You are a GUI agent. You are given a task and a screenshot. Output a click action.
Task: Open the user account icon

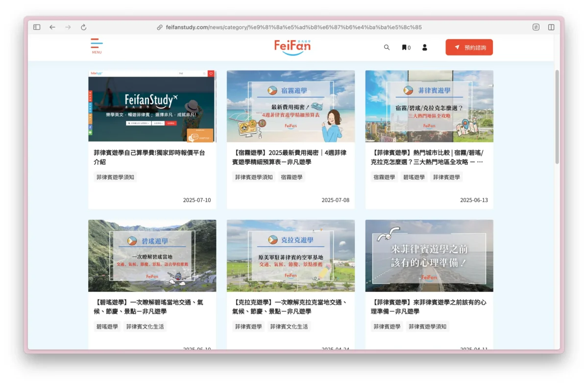pyautogui.click(x=425, y=48)
